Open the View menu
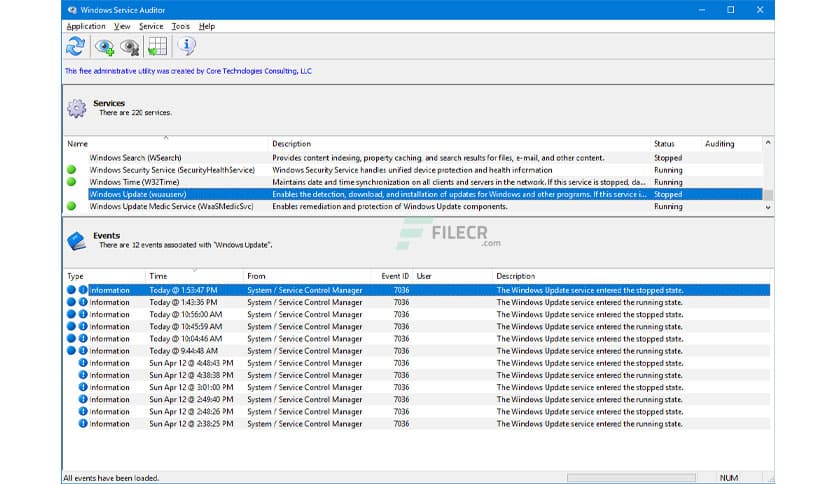Screen dimensions: 836x484 [x=122, y=26]
